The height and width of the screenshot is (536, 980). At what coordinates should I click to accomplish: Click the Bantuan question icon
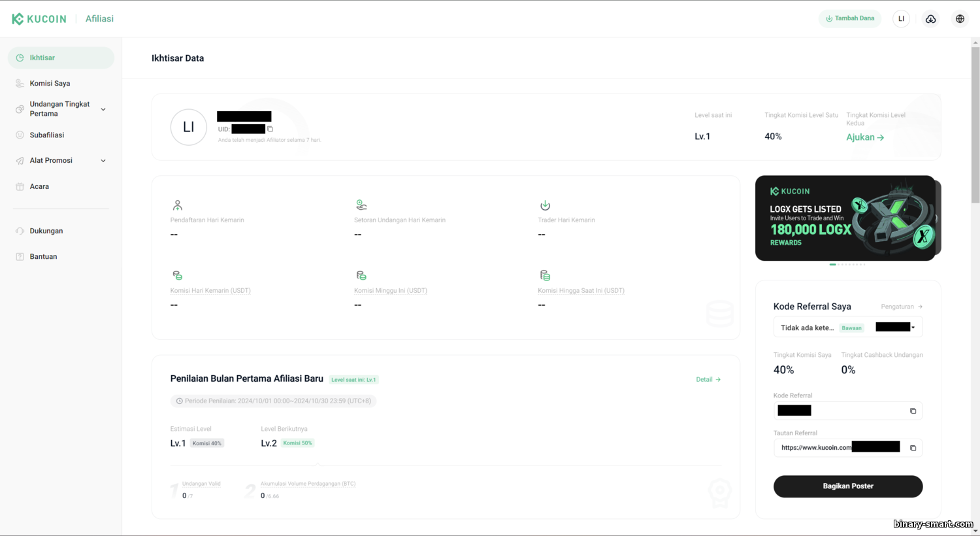20,257
